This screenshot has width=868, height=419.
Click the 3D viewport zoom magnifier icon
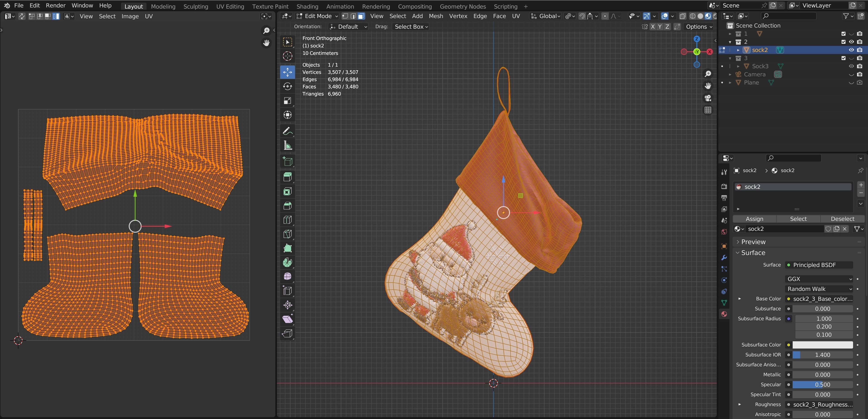pos(708,74)
